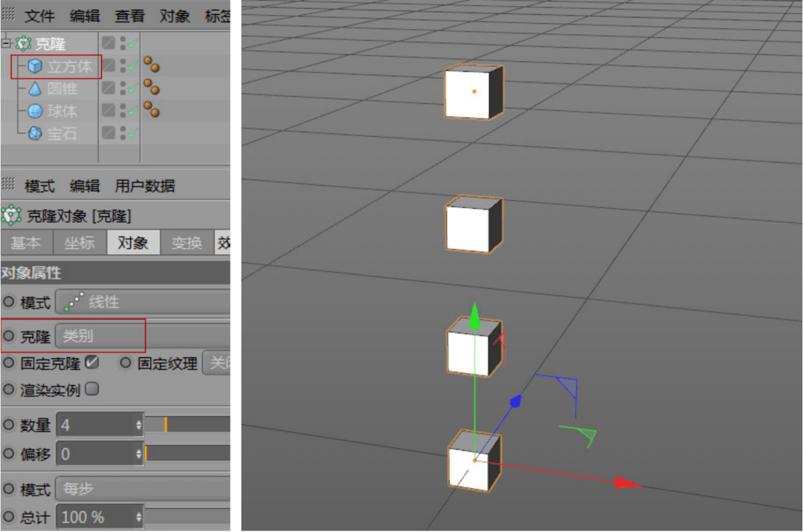The width and height of the screenshot is (803, 532).
Task: Select the 圆锥 row label
Action: [x=62, y=89]
